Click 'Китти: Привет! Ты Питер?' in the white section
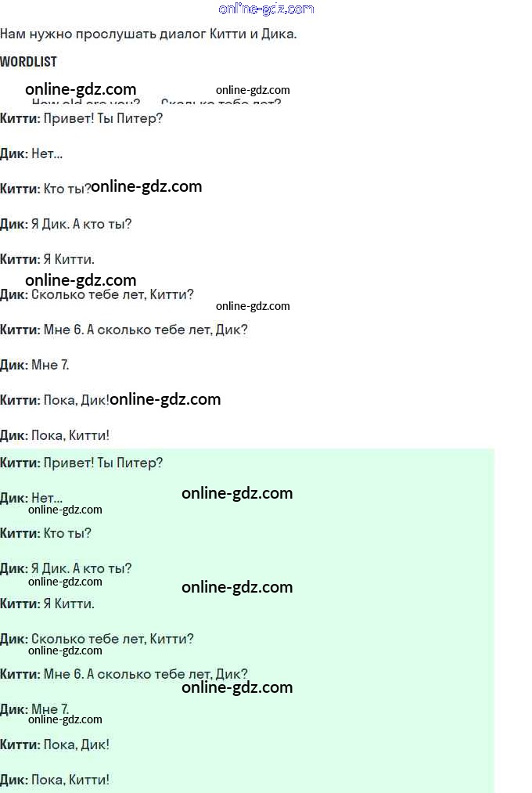 81,119
